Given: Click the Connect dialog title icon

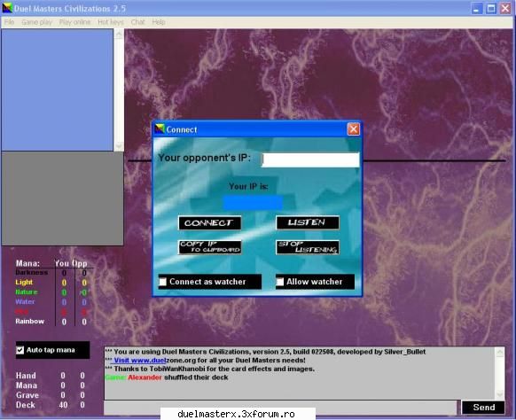Looking at the screenshot, I should [160, 129].
